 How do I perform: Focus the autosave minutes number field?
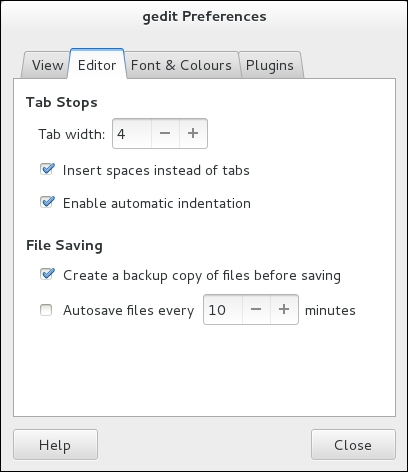click(x=223, y=310)
